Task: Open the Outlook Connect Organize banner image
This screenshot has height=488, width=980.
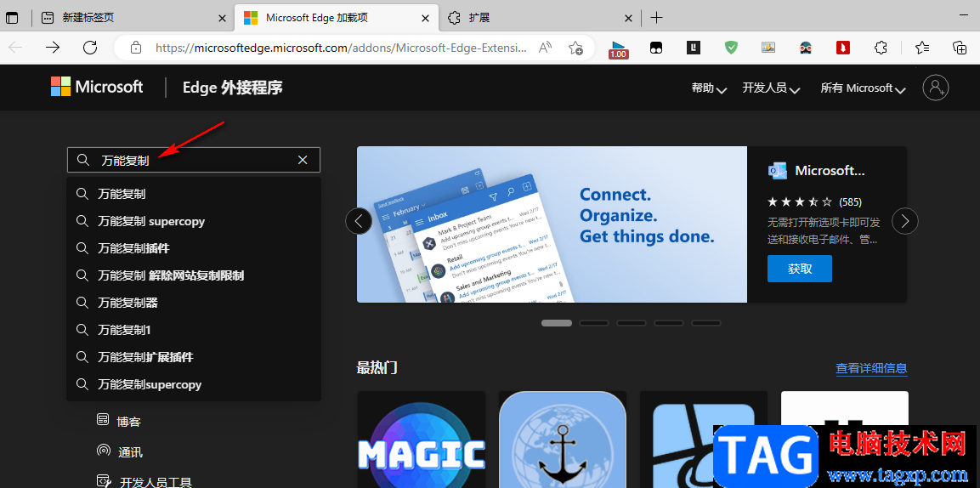Action: [552, 224]
